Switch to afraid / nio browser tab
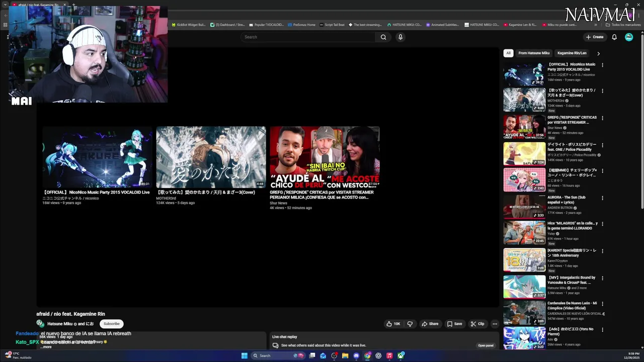 (x=38, y=5)
